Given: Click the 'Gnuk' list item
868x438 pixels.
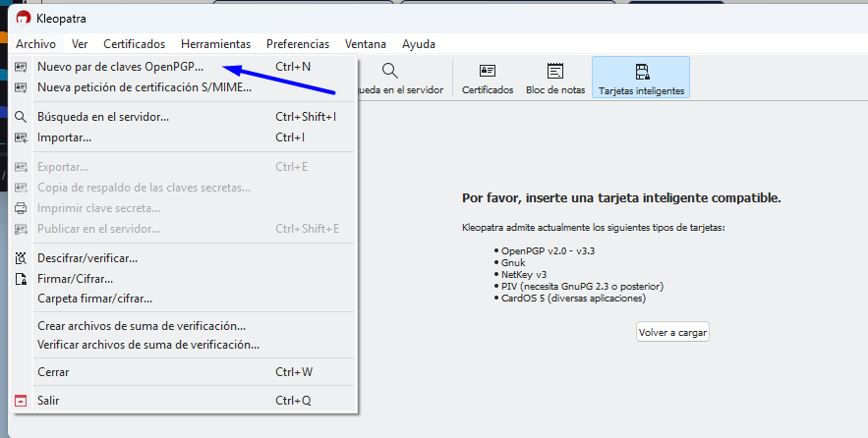Looking at the screenshot, I should 513,262.
